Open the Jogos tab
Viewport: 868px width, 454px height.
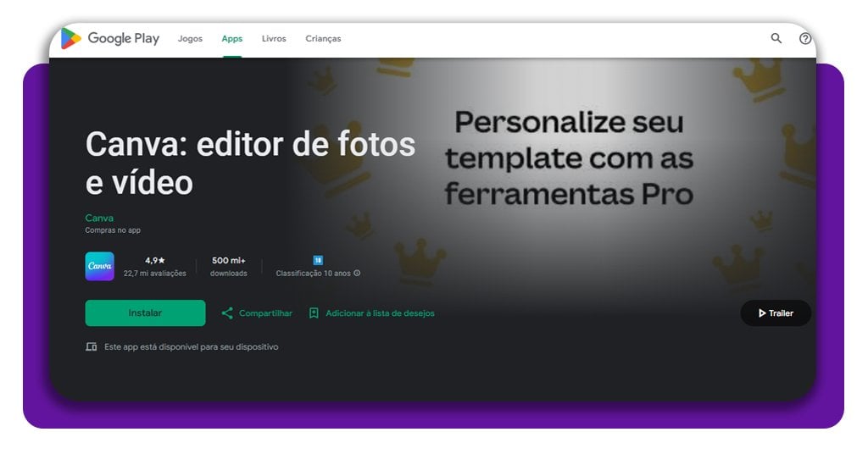(x=190, y=39)
